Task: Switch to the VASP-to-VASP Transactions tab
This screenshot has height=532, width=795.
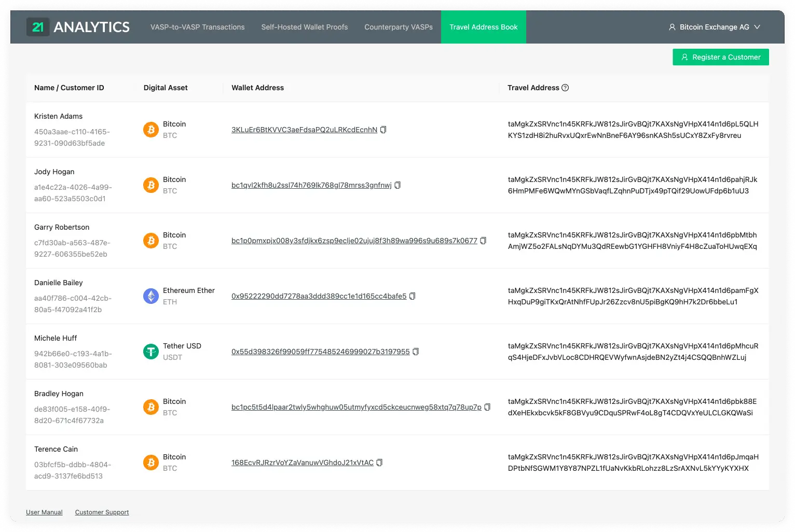Action: (x=197, y=26)
